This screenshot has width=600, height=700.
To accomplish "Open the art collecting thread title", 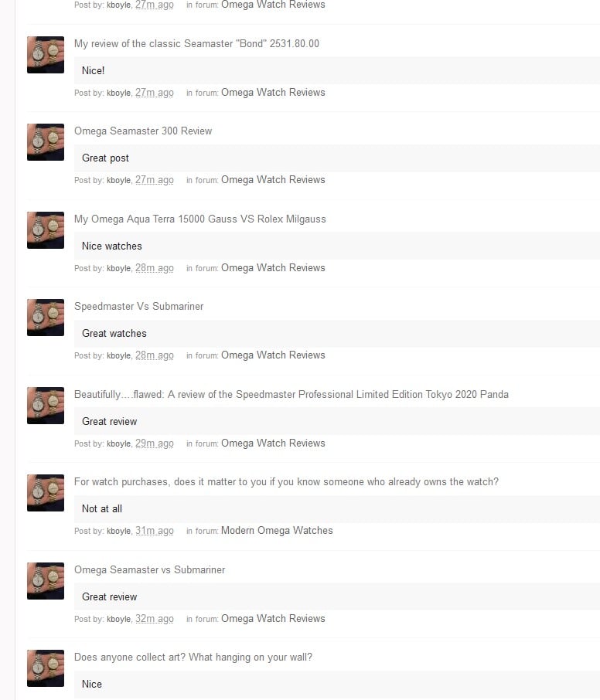I will tap(193, 658).
